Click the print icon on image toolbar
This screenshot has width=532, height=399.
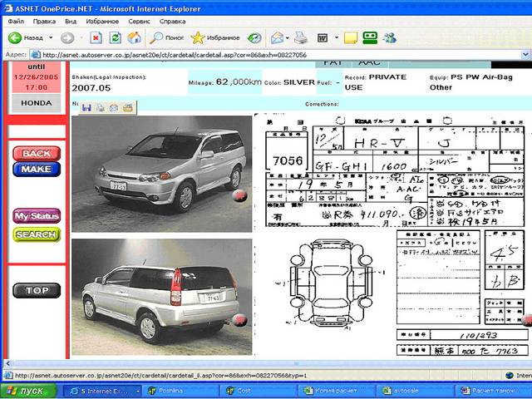[x=100, y=108]
